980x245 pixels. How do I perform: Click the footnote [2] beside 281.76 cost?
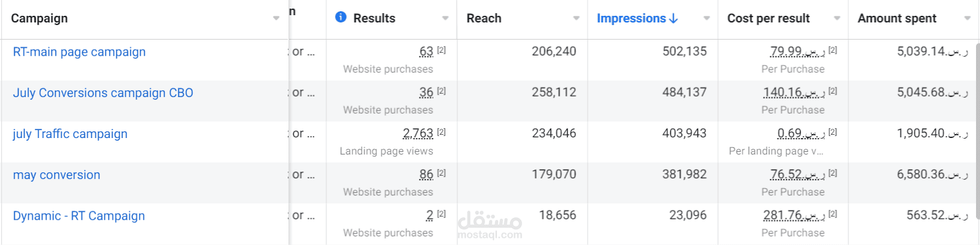coord(833,213)
